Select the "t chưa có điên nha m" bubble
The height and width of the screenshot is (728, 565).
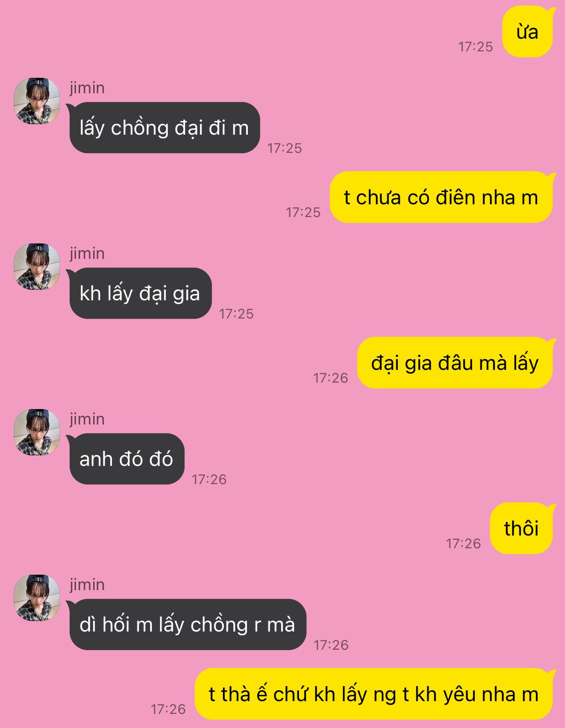click(x=441, y=197)
